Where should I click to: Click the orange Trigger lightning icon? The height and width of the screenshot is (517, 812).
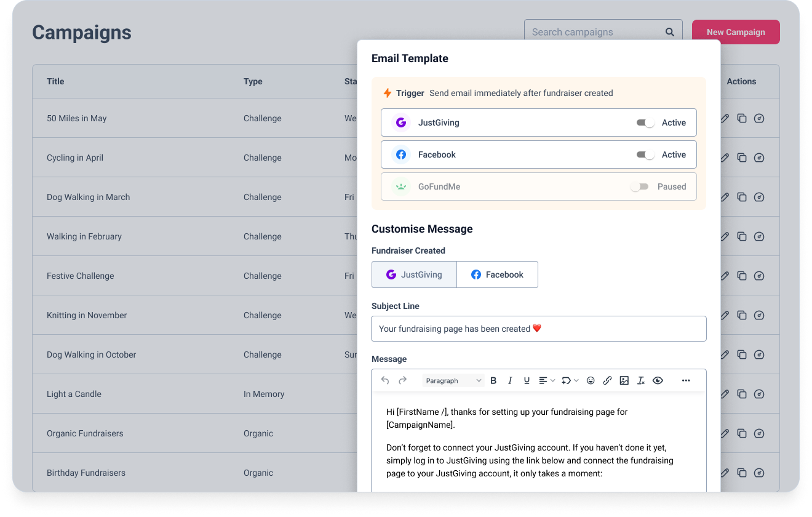(388, 93)
